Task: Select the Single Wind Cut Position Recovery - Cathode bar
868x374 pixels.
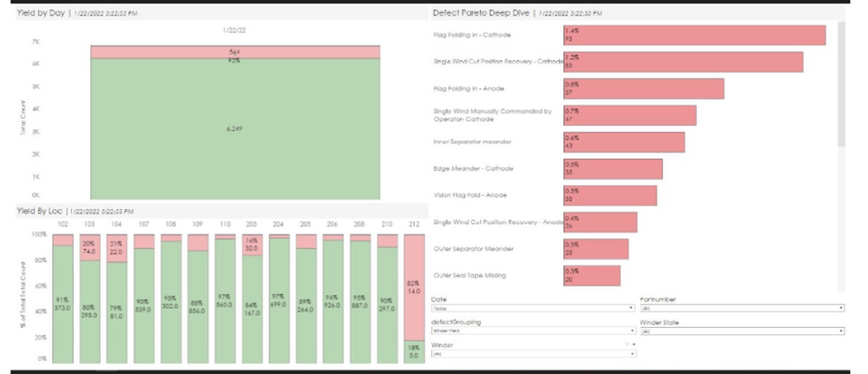Action: (x=682, y=62)
